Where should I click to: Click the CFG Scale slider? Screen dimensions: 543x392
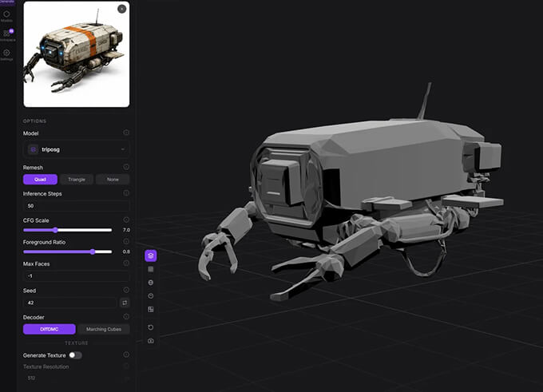tap(68, 229)
